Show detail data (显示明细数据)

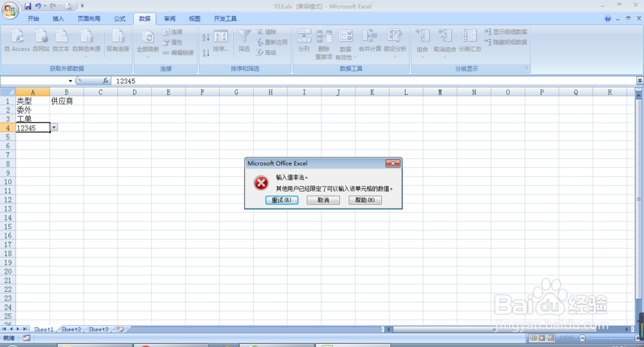506,32
